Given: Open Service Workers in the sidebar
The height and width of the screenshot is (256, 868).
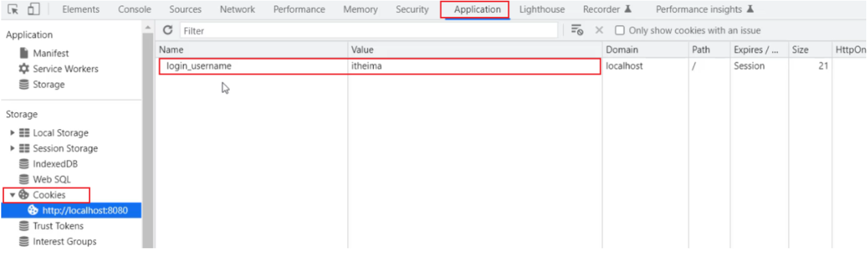Looking at the screenshot, I should (x=66, y=69).
